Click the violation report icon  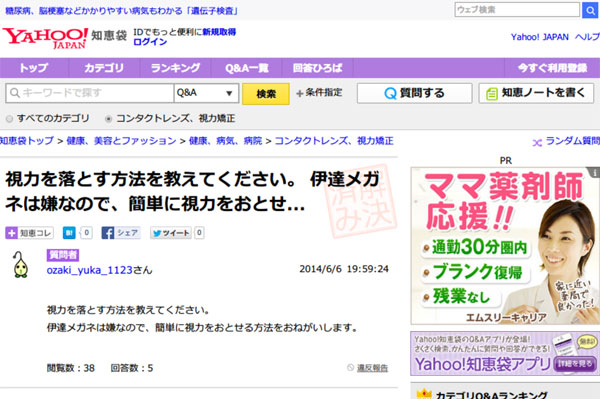(x=351, y=368)
